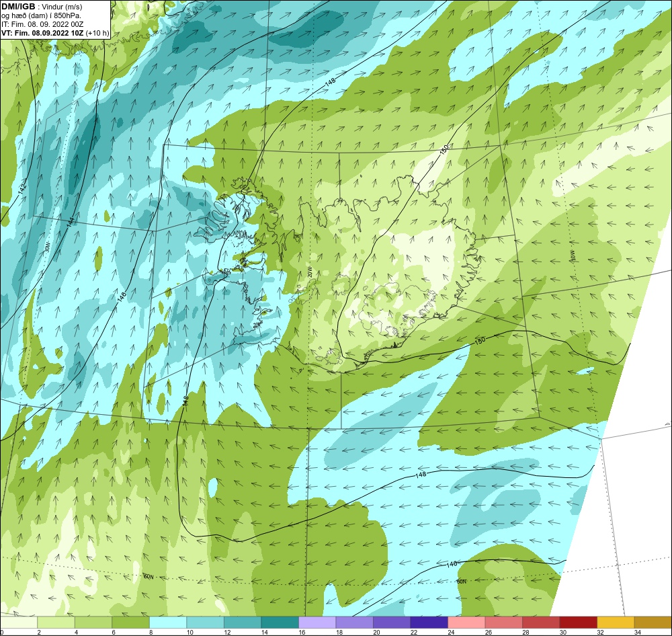Image resolution: width=672 pixels, height=636 pixels.
Task: Select the 2–4 m/s light green legend swatch
Action: [x=56, y=623]
